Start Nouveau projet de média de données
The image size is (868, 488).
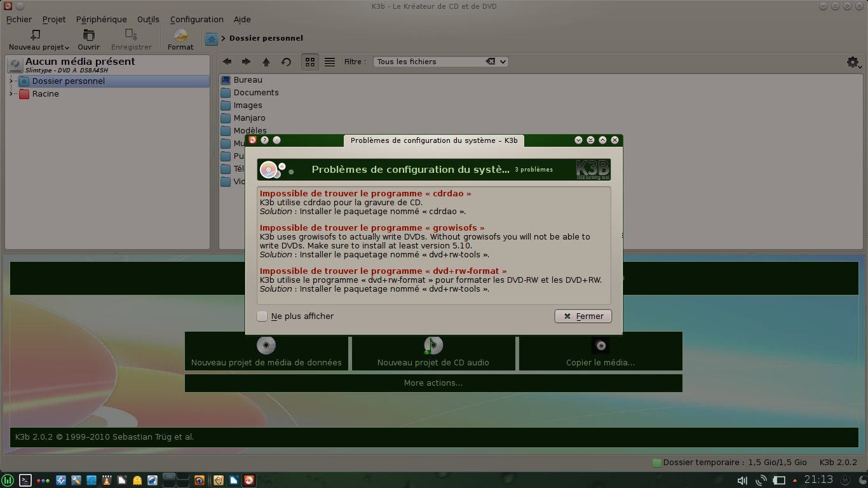266,351
